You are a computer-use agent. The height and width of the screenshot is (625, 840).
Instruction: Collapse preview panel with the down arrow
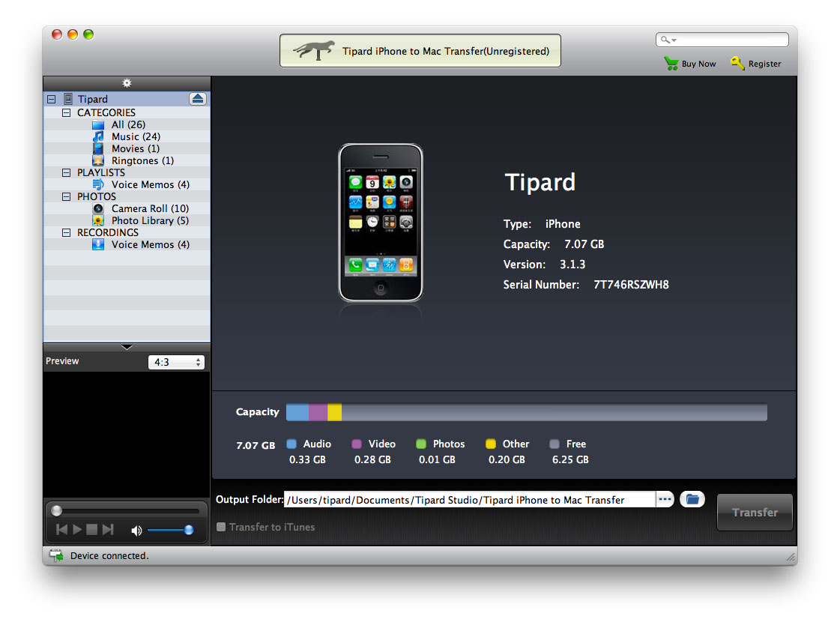pyautogui.click(x=127, y=347)
